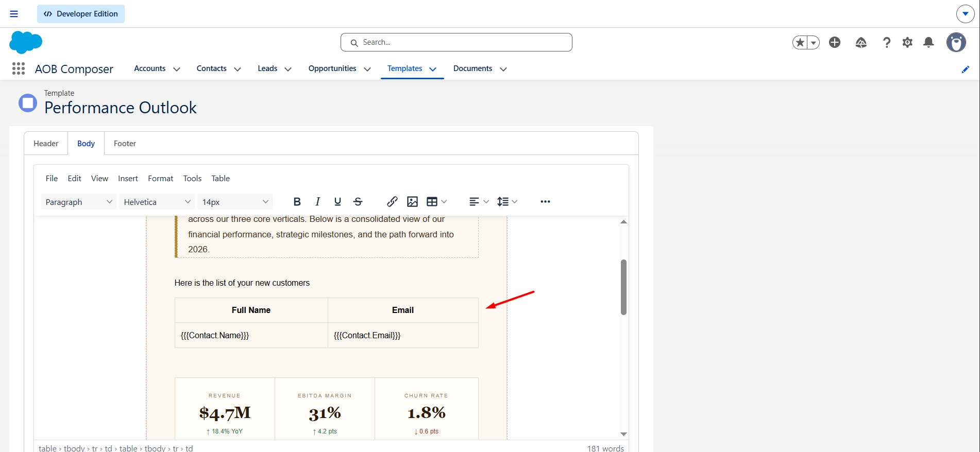
Task: View notifications bell
Action: pyautogui.click(x=928, y=42)
